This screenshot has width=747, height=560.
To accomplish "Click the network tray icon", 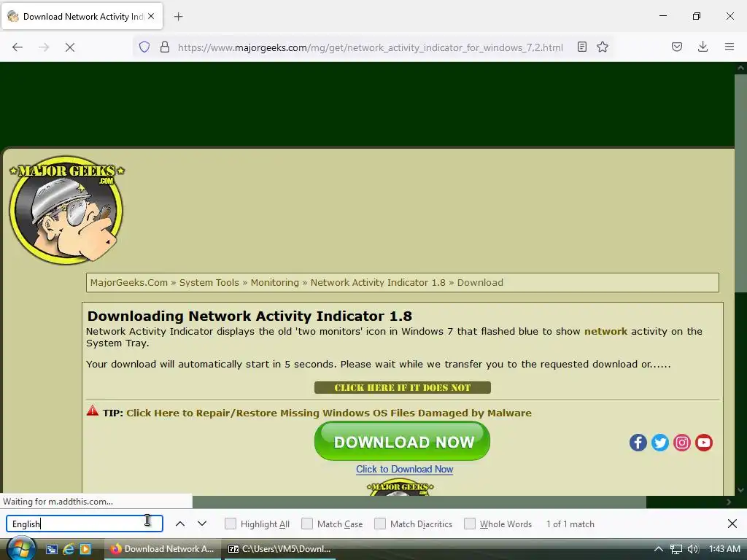I will (x=676, y=549).
